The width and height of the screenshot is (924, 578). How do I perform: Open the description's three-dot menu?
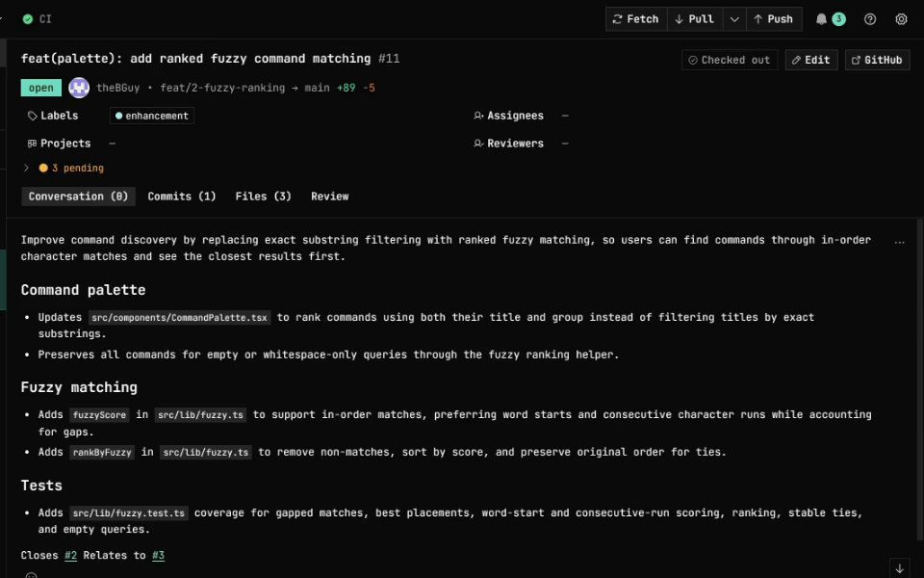point(899,242)
